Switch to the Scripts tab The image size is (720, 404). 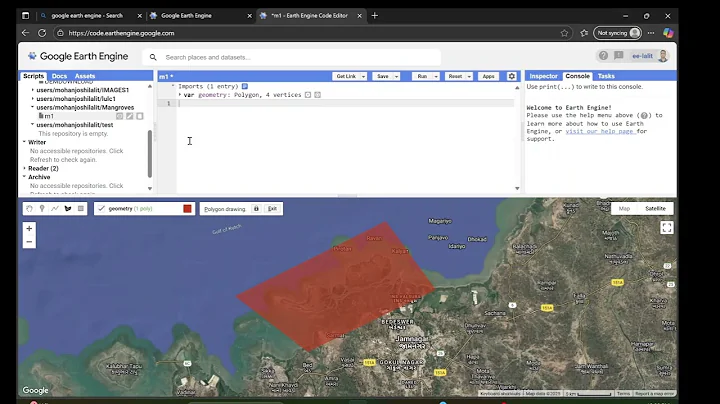pyautogui.click(x=33, y=76)
